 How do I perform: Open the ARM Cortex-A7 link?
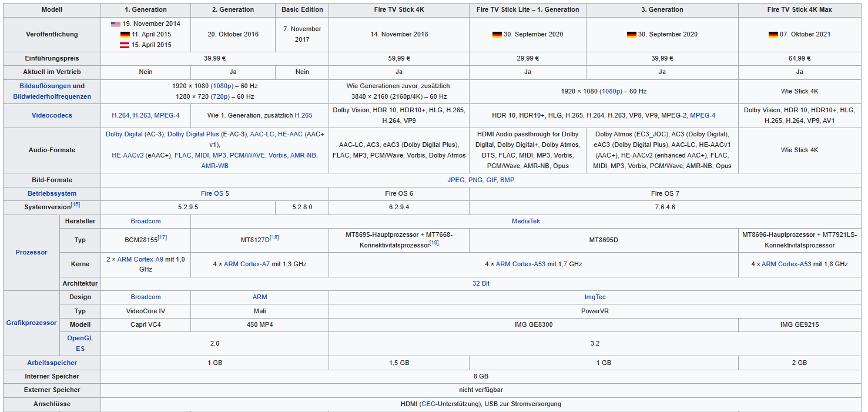coord(247,264)
